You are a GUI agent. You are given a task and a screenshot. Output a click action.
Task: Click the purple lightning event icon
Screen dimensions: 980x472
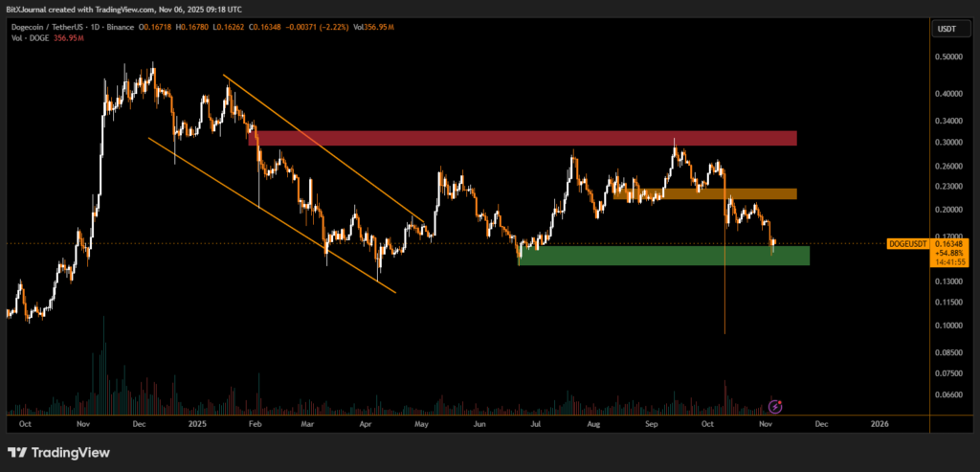pyautogui.click(x=776, y=406)
